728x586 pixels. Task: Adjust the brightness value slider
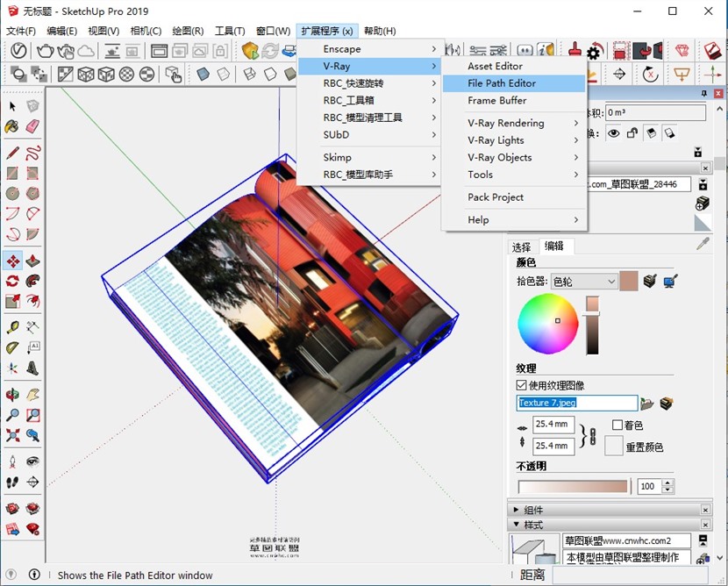pos(592,325)
